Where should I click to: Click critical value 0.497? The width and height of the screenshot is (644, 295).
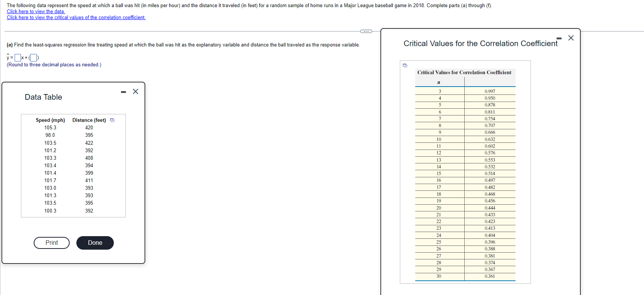(x=490, y=180)
